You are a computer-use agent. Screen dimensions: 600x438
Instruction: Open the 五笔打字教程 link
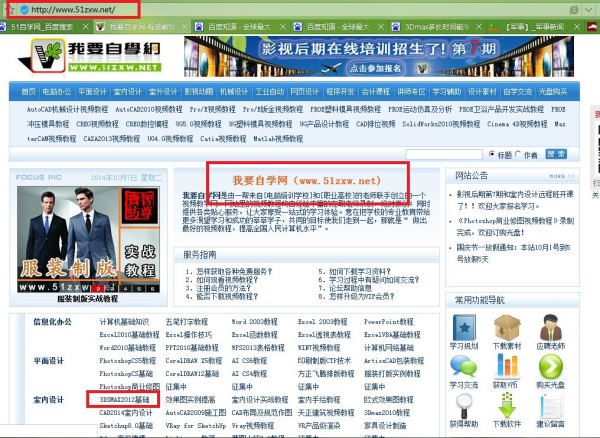point(187,321)
